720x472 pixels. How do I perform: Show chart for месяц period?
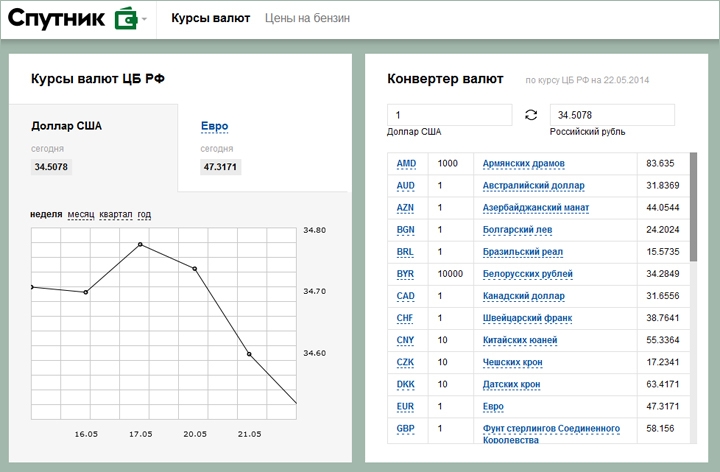pos(81,215)
